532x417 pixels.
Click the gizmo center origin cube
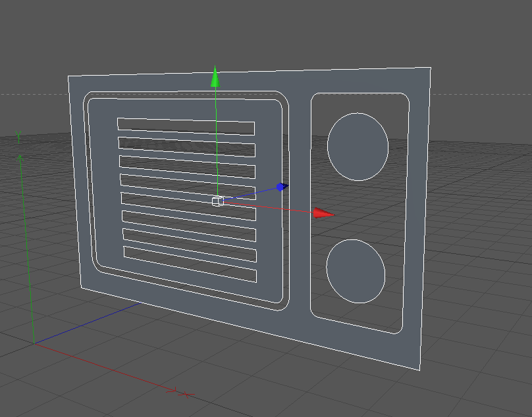click(218, 201)
